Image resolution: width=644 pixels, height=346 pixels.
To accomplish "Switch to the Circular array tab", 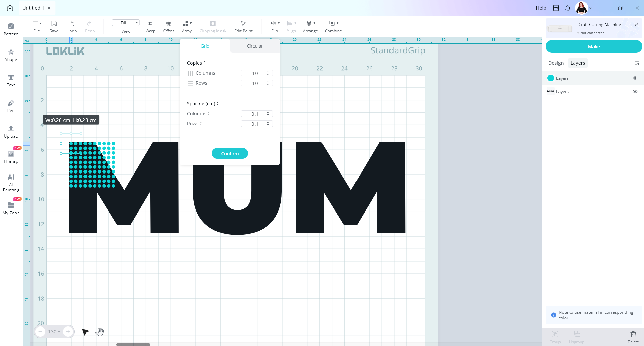I will (255, 46).
